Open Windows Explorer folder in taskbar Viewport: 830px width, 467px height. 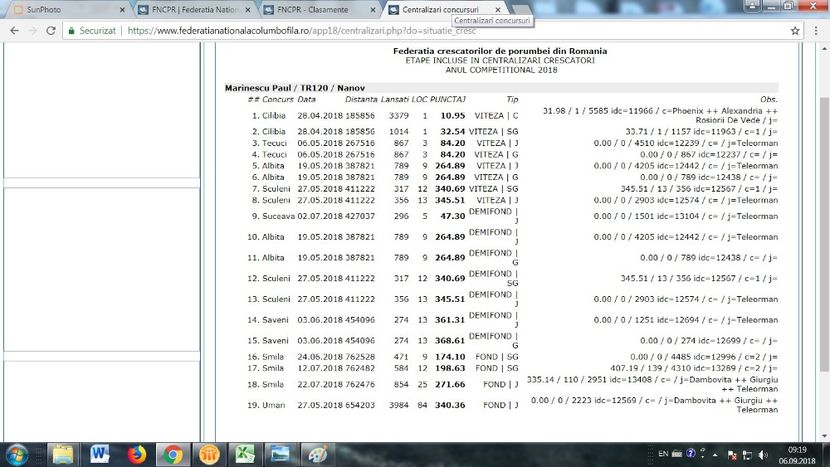pyautogui.click(x=63, y=453)
